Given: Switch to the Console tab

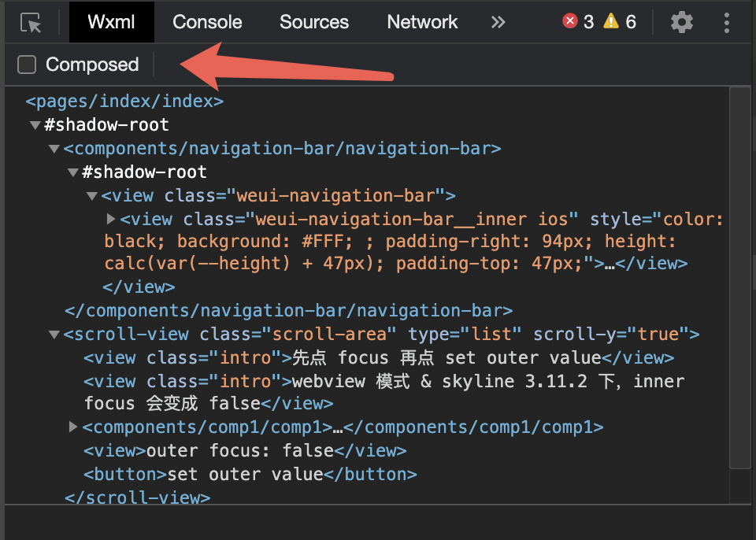Looking at the screenshot, I should click(x=207, y=22).
